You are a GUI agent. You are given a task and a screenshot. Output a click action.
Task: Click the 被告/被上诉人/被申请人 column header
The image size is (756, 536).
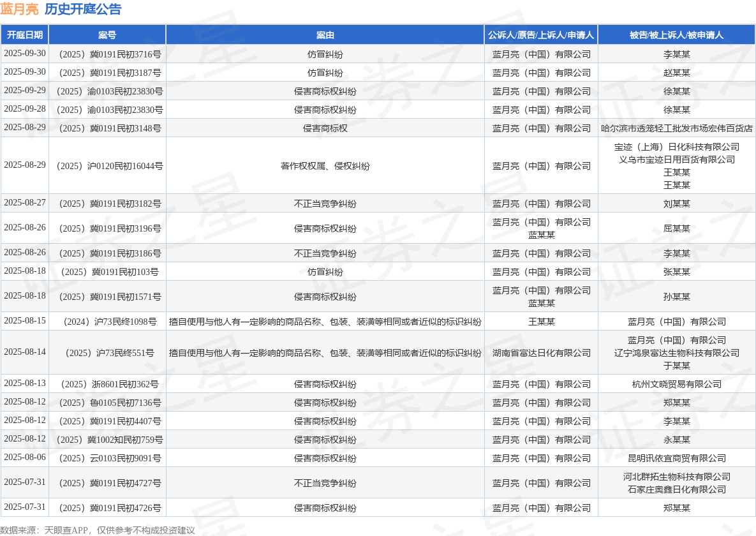tap(676, 34)
